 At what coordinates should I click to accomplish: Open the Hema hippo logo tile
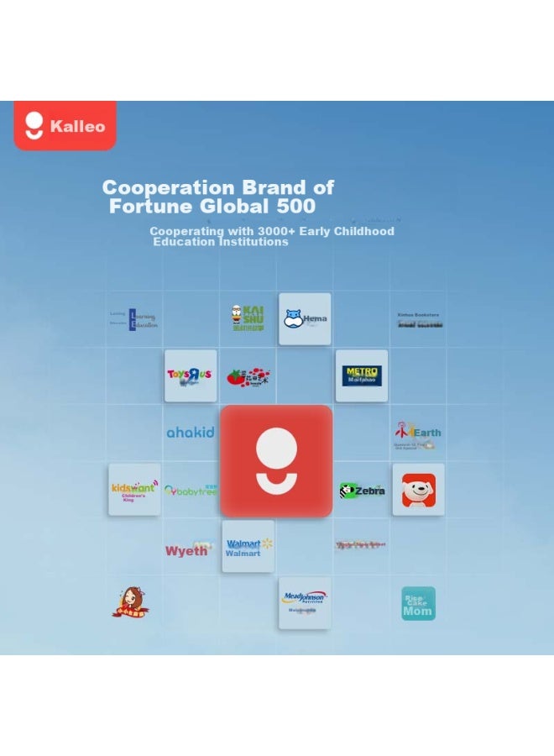click(305, 318)
